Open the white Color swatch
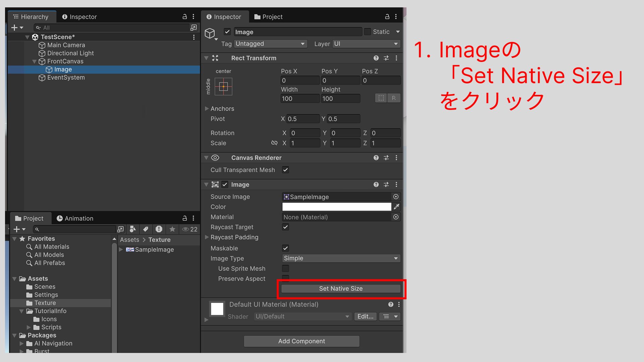 336,207
